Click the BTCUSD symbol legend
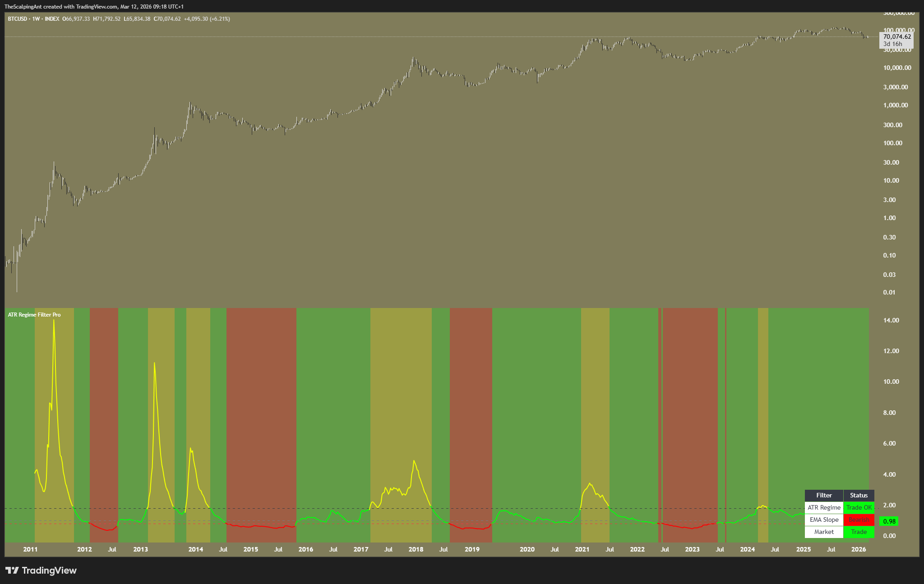Screen dimensions: 924x584 pos(18,19)
